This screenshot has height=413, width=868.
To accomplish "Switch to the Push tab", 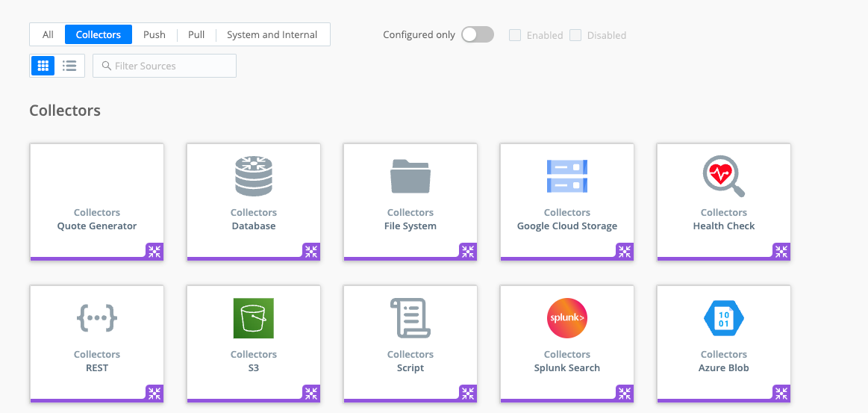I will (x=154, y=34).
